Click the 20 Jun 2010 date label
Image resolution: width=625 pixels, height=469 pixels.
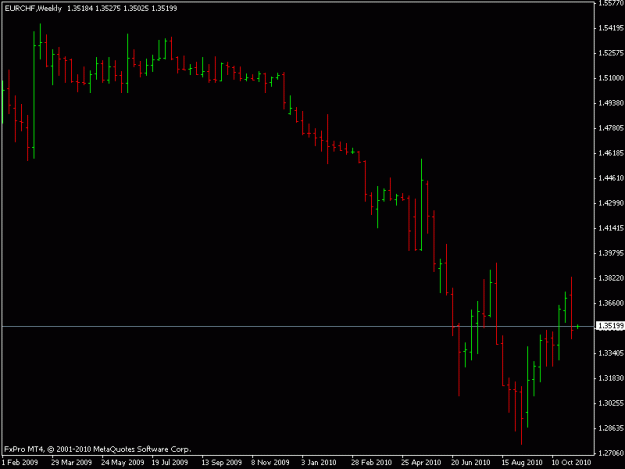(x=471, y=463)
